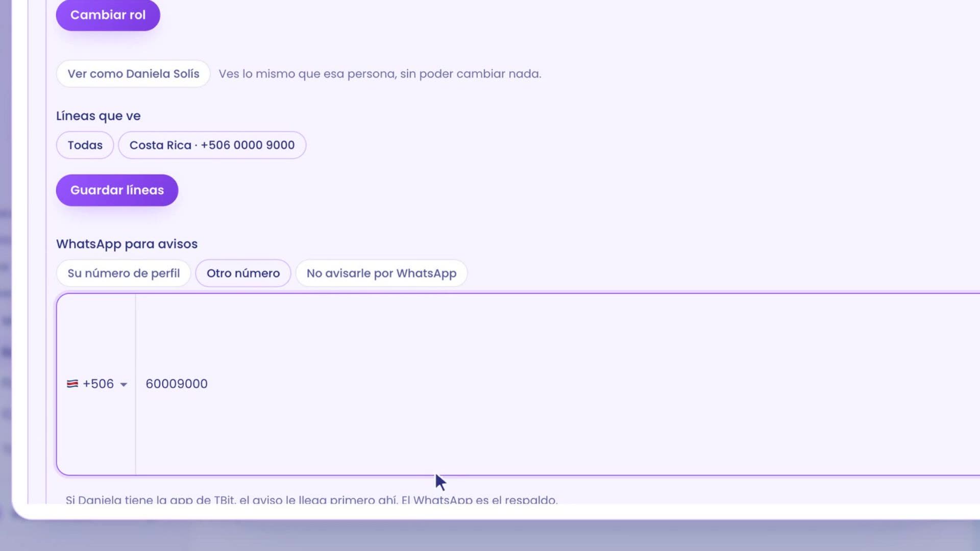Focus the phone number field 60009000
Image resolution: width=980 pixels, height=551 pixels.
[x=557, y=384]
